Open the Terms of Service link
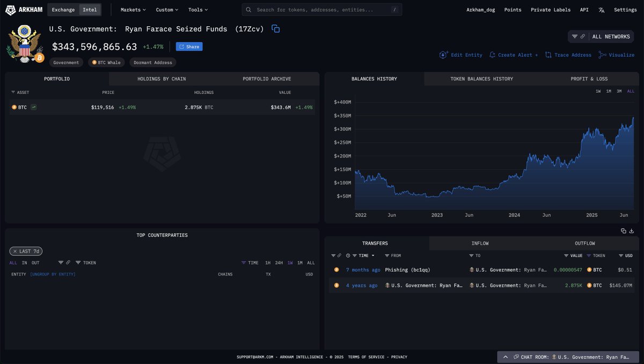 (x=366, y=357)
